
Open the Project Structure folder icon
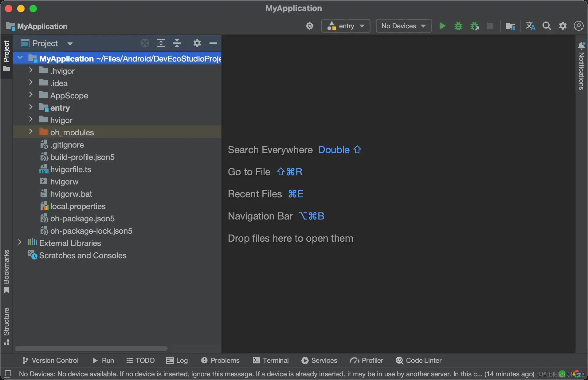click(x=510, y=26)
